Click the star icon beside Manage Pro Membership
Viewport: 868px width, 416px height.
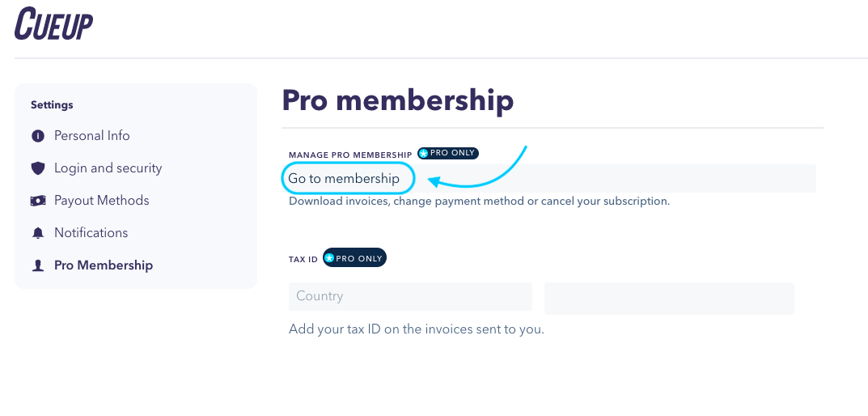click(423, 154)
